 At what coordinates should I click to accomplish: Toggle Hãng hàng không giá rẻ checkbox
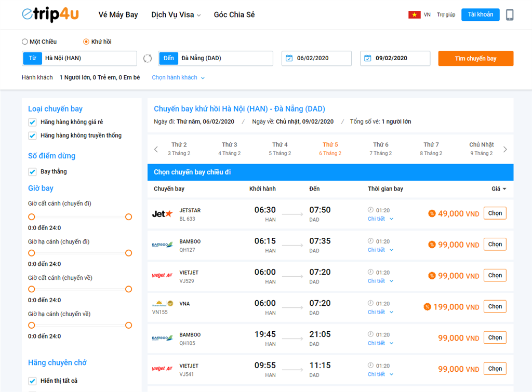[x=32, y=122]
